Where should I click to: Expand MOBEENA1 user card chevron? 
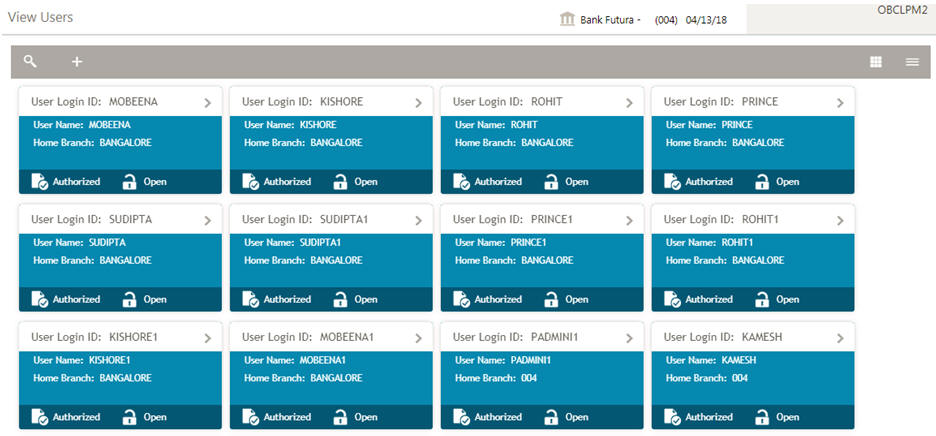click(418, 338)
